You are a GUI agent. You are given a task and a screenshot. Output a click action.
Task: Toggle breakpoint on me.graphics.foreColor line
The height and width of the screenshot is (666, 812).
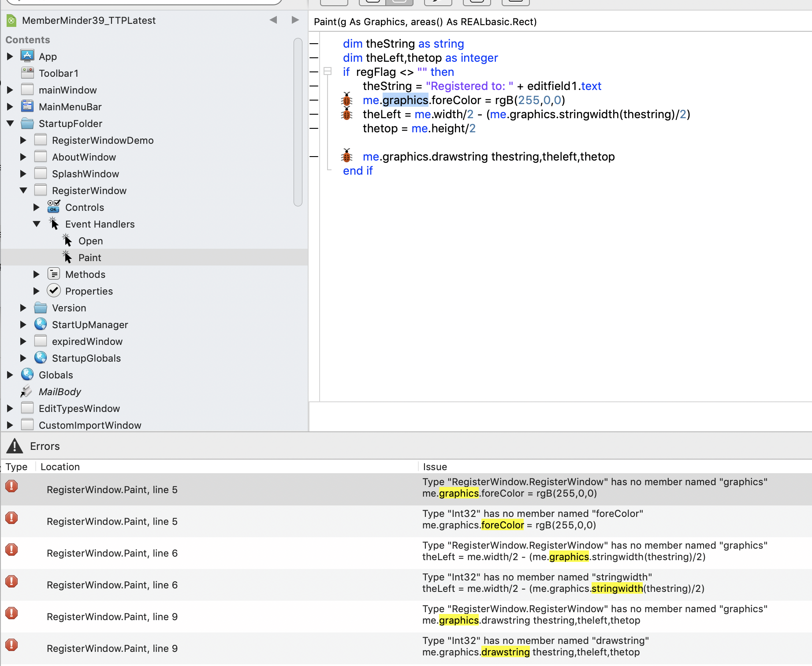pyautogui.click(x=314, y=100)
